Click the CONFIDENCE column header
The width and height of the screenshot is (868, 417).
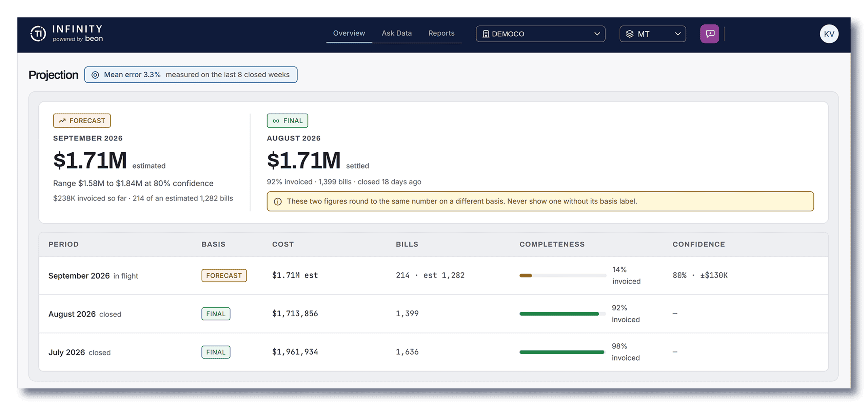pyautogui.click(x=698, y=244)
